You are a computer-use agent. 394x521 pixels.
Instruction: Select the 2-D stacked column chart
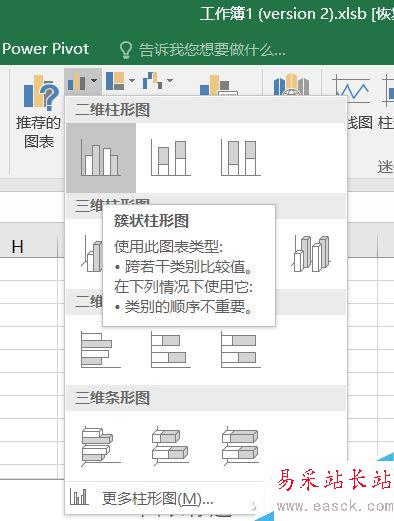pos(171,158)
